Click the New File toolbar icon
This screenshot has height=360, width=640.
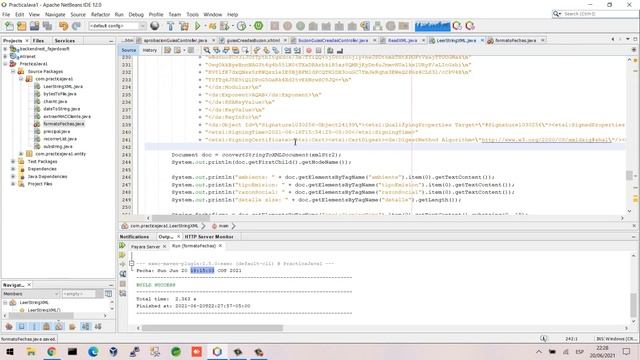[9, 26]
